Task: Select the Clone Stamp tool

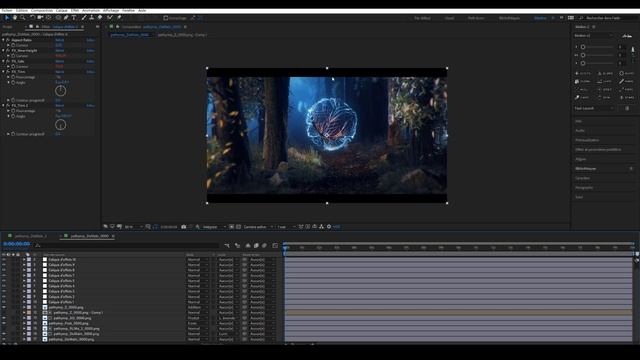Action: click(92, 18)
